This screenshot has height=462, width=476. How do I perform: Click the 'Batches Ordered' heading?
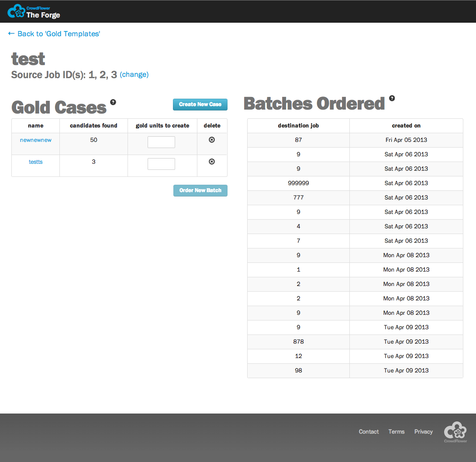point(314,103)
